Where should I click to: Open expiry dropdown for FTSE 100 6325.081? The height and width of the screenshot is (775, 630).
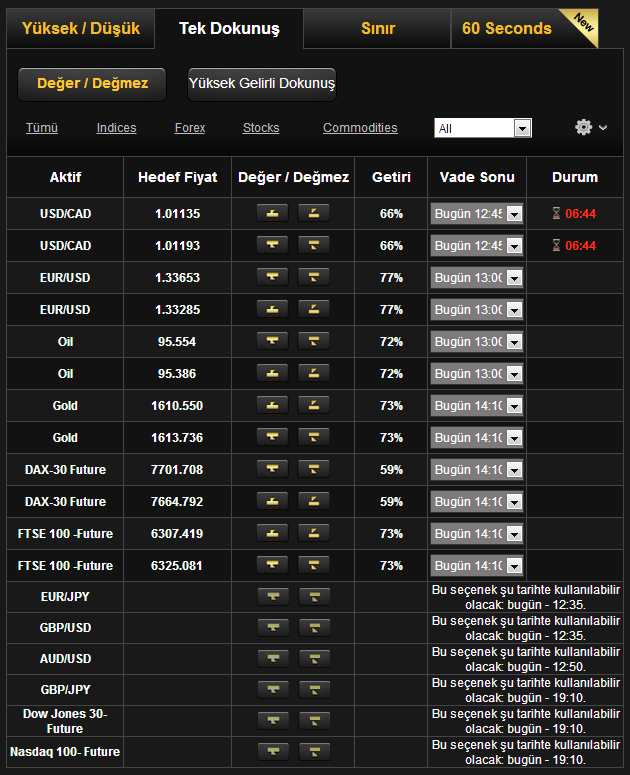pos(476,565)
